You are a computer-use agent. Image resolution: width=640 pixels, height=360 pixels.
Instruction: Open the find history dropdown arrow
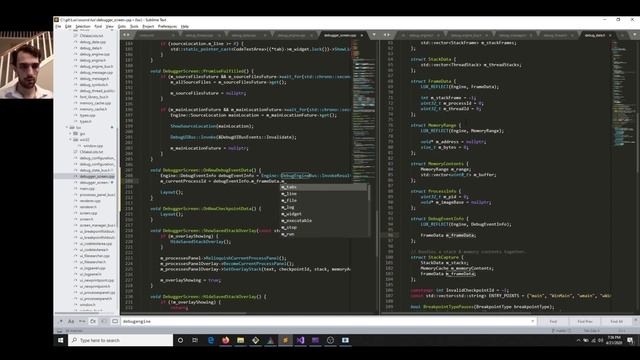[533, 322]
